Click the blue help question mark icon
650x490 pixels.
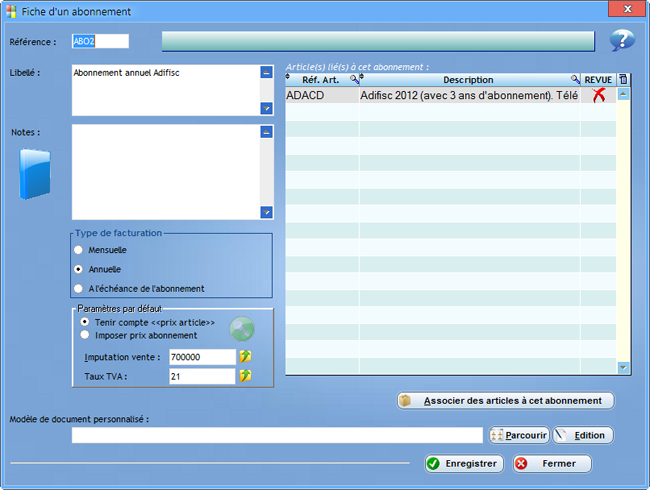pyautogui.click(x=622, y=41)
